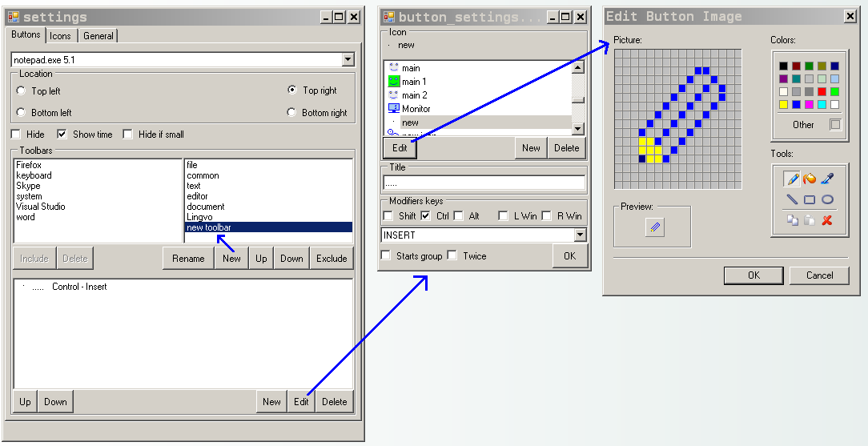868x446 pixels.
Task: Pick the red color swatch
Action: (x=822, y=92)
